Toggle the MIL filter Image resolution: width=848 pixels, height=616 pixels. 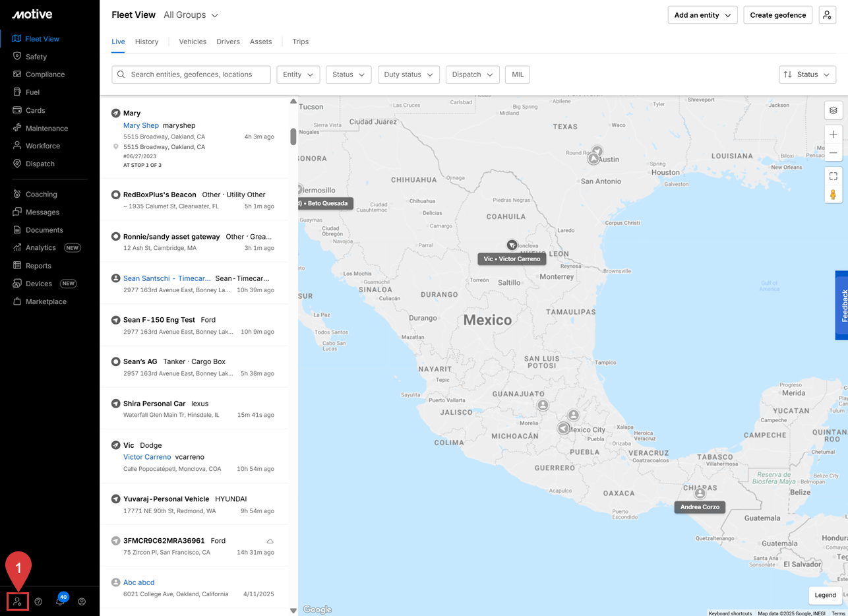coord(518,75)
